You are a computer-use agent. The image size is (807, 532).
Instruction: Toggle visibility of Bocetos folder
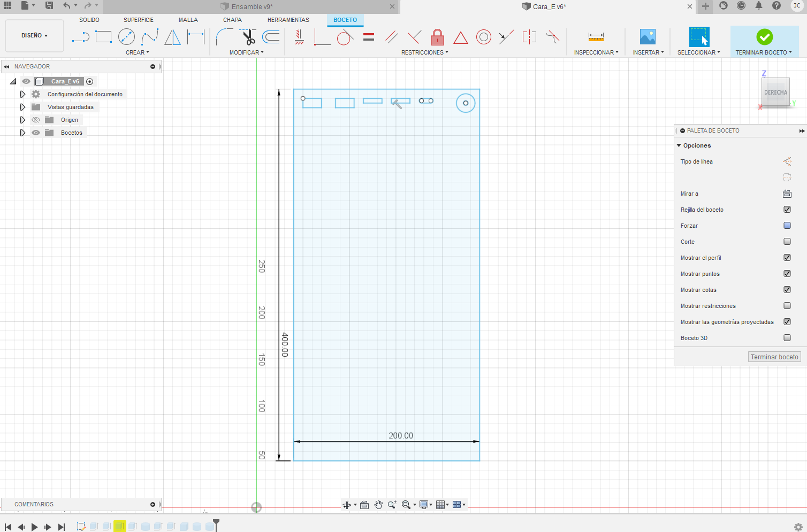[x=36, y=133]
